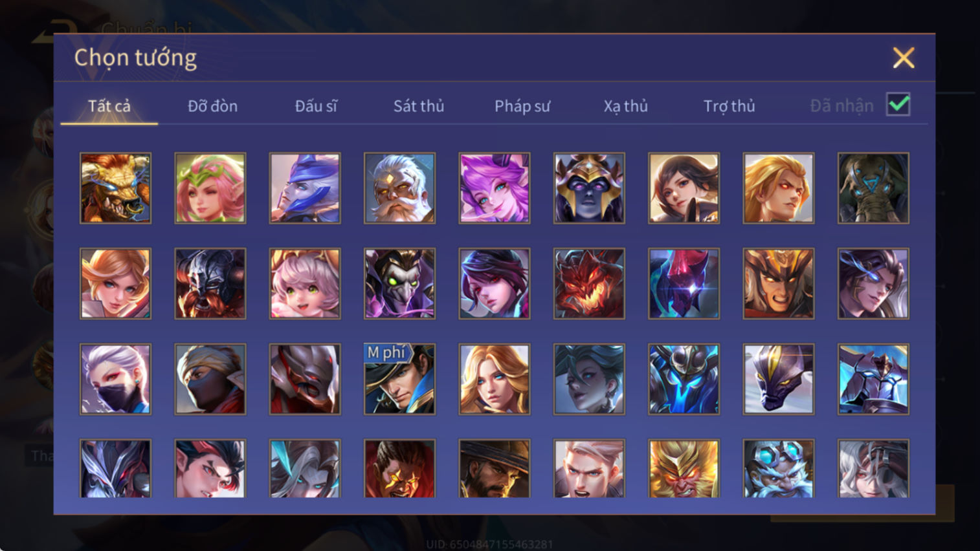Filter by 'Sát thủ' heroes

(x=419, y=106)
